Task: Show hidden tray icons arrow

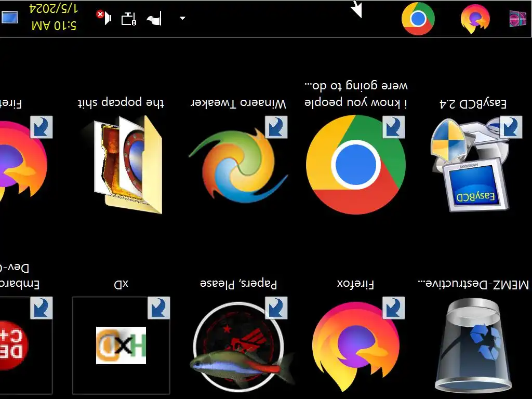Action: [x=182, y=18]
